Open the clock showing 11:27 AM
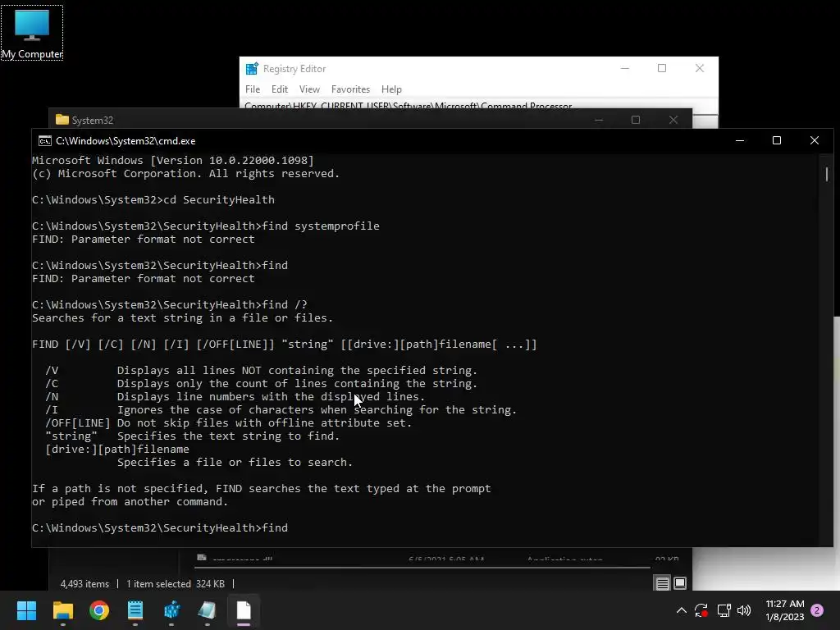 (785, 610)
